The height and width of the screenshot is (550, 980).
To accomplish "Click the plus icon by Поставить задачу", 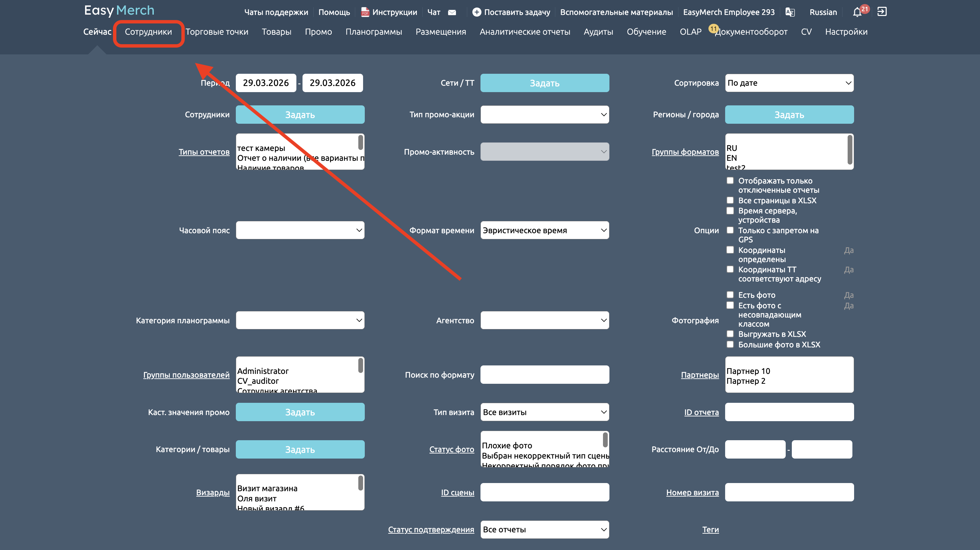I will [x=476, y=12].
